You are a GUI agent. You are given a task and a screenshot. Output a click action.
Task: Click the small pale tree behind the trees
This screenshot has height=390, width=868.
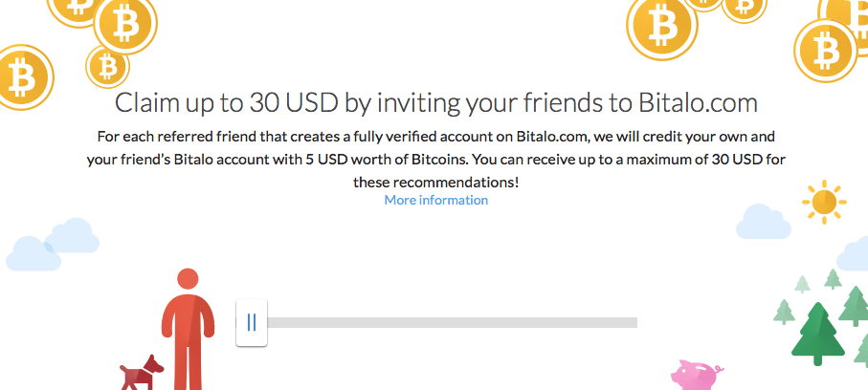tap(803, 284)
